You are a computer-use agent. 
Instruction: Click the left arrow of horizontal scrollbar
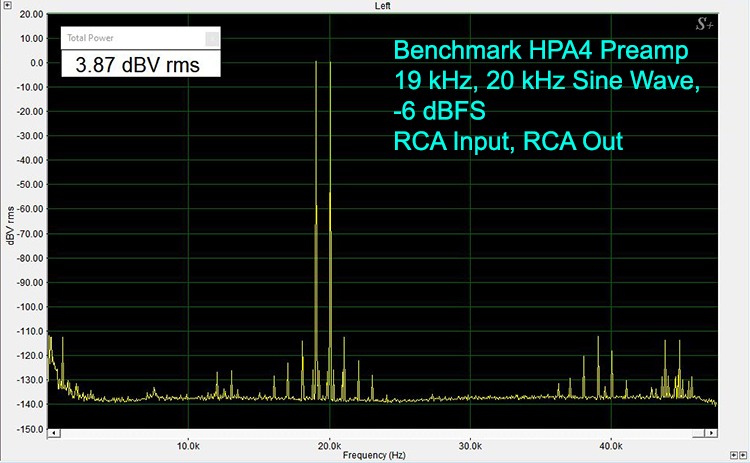(x=53, y=433)
